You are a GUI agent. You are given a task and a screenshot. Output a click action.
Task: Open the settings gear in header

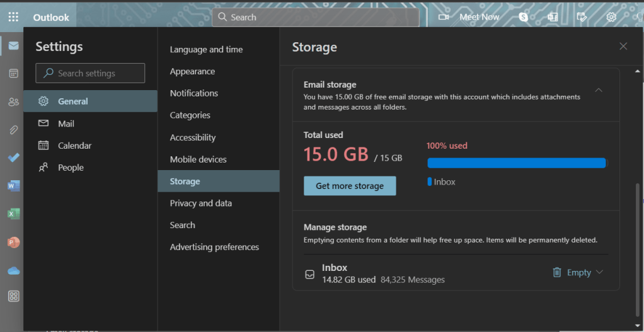pyautogui.click(x=611, y=17)
